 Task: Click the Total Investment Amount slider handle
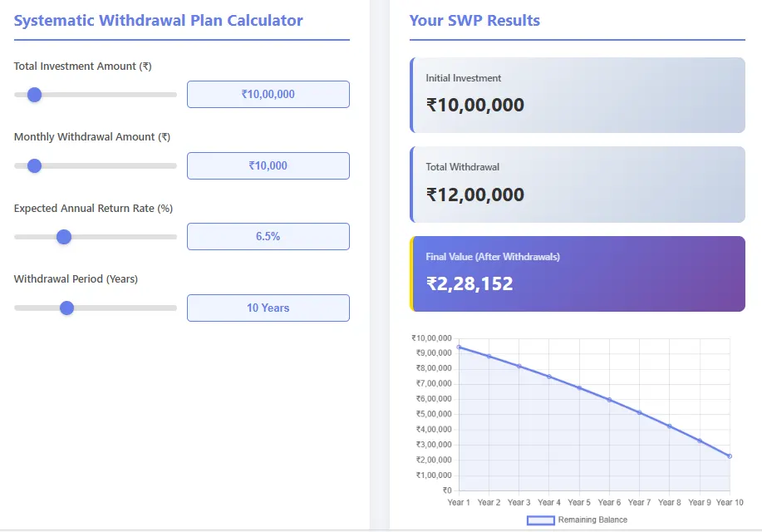33,95
